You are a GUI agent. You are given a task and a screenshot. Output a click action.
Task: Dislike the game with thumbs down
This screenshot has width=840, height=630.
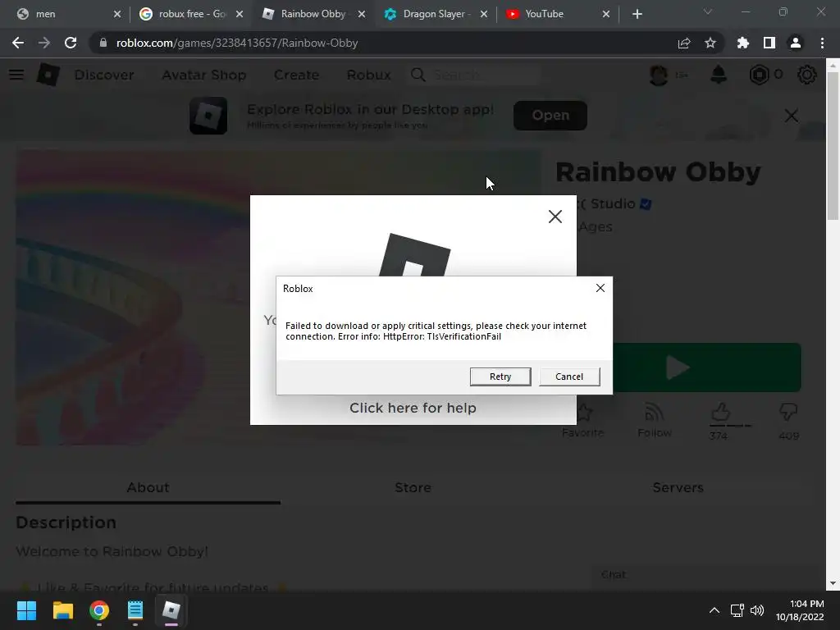tap(788, 413)
